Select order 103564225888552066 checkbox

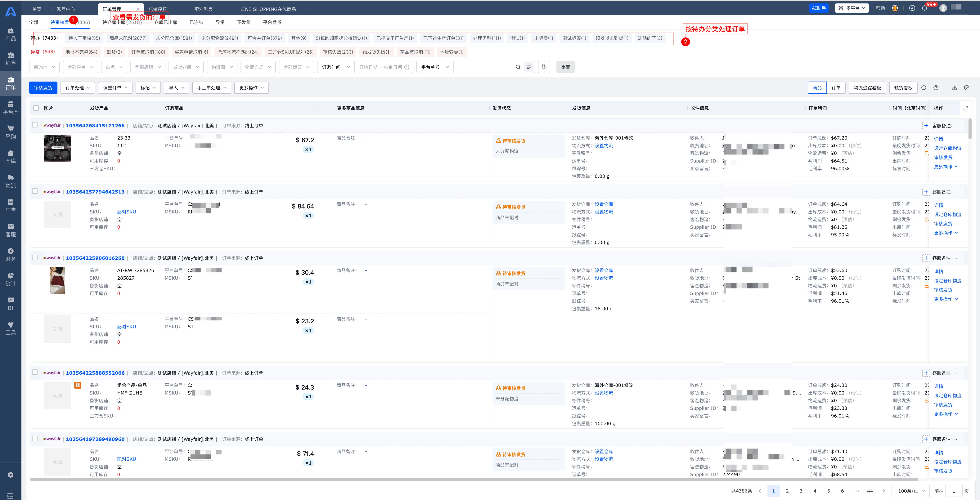[x=35, y=372]
